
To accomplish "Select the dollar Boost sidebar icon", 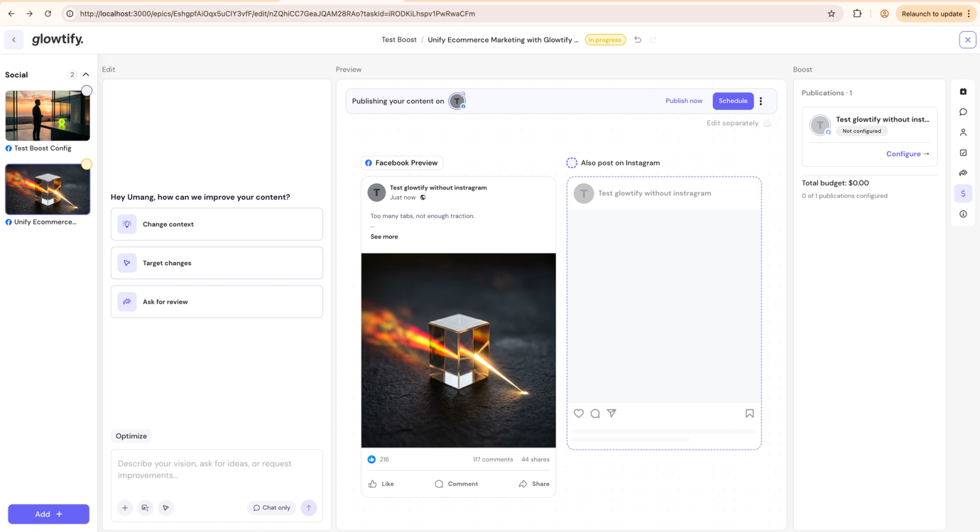I will [x=963, y=193].
